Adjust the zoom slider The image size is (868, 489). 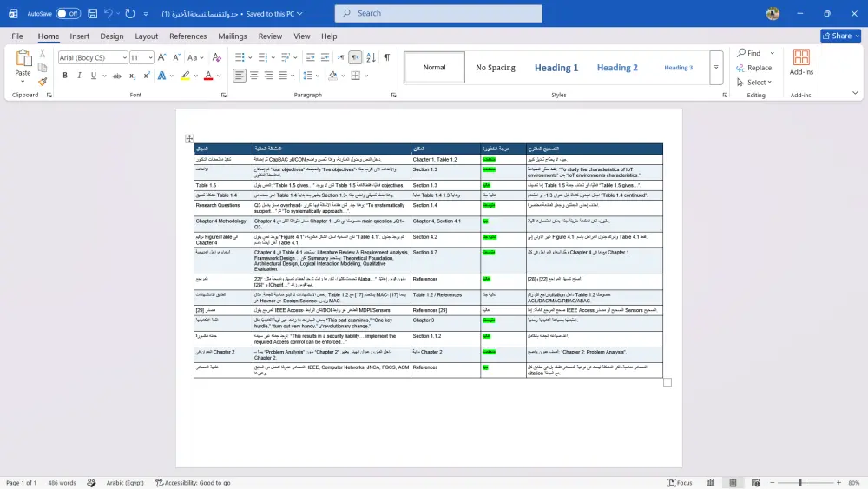(x=800, y=483)
